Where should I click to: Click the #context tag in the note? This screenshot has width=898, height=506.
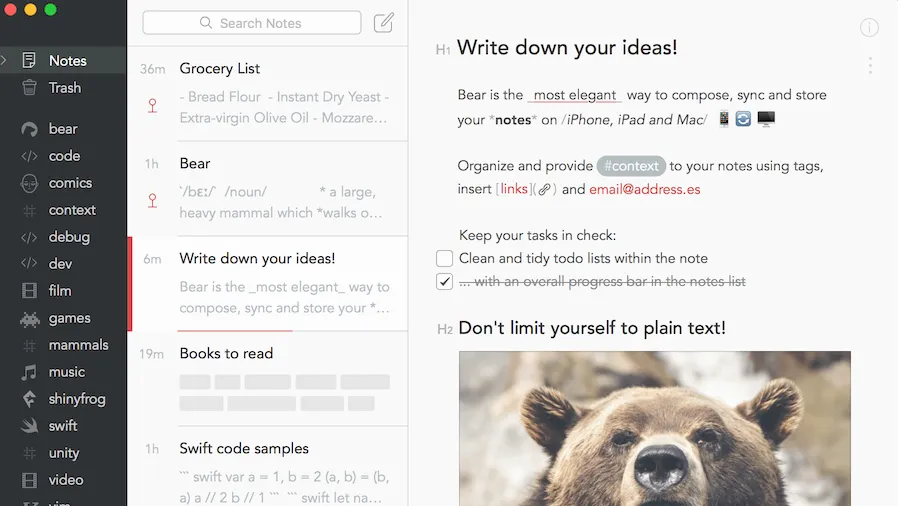click(x=631, y=166)
